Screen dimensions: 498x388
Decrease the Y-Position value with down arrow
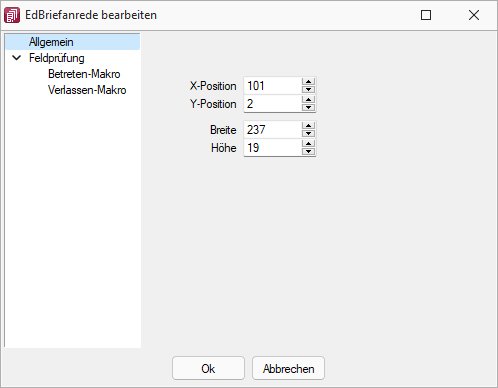308,107
